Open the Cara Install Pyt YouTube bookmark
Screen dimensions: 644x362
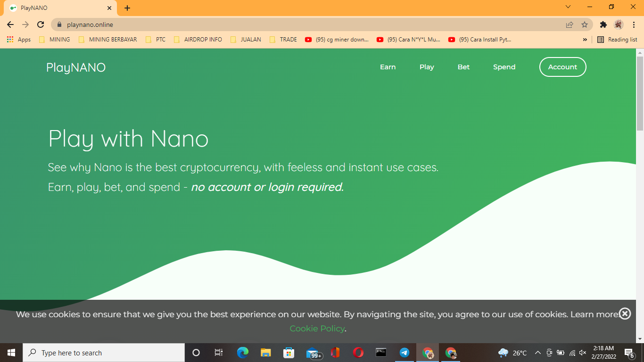click(480, 40)
